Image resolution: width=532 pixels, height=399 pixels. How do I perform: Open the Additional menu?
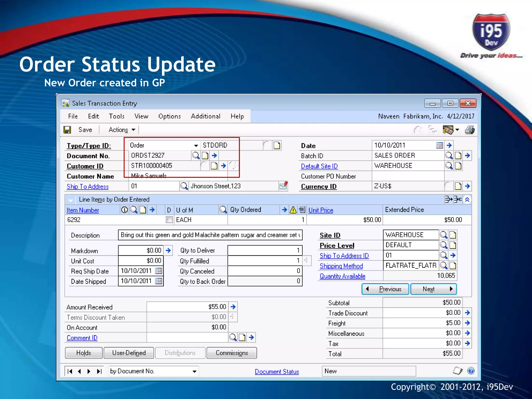click(x=205, y=116)
